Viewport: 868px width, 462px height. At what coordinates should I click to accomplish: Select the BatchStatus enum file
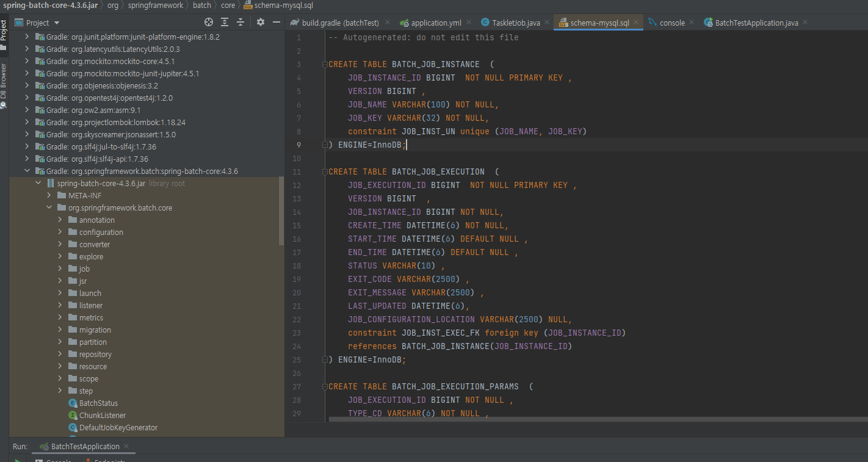click(98, 403)
